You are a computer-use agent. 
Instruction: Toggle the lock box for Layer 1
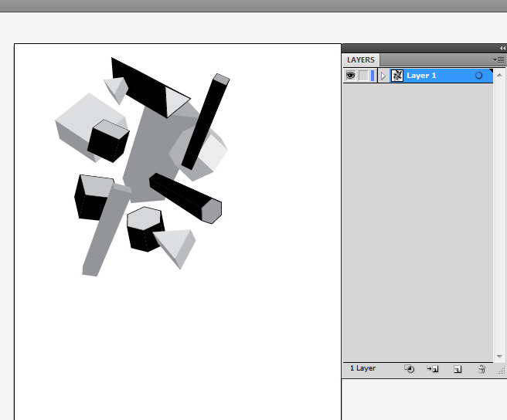tap(363, 76)
